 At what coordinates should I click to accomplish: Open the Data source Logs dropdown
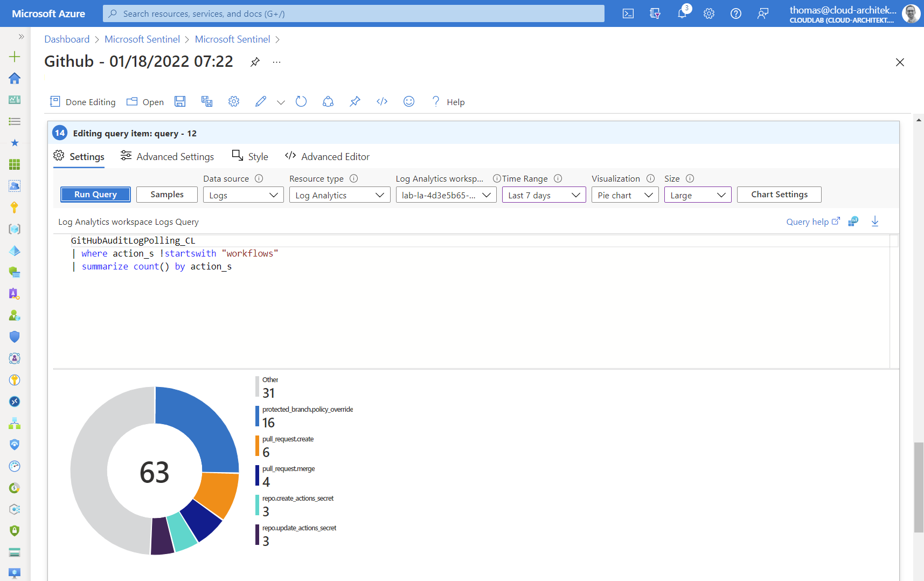[x=244, y=195]
